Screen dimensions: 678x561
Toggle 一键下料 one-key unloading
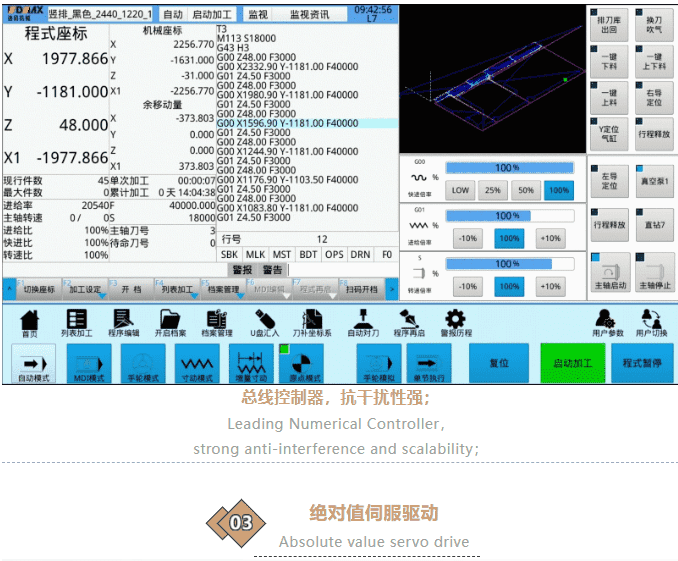[x=609, y=62]
